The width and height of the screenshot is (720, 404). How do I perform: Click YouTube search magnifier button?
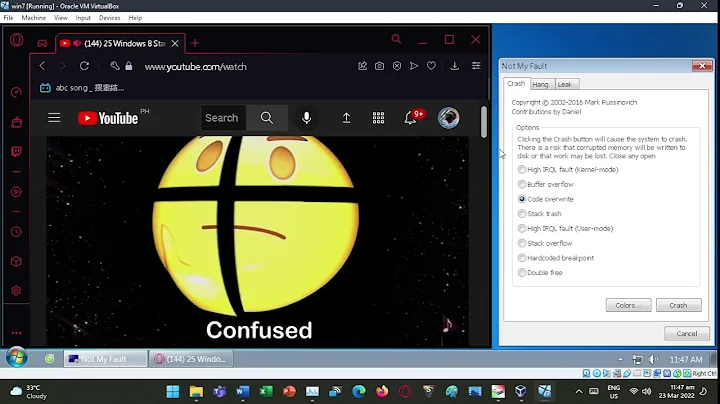pyautogui.click(x=267, y=118)
